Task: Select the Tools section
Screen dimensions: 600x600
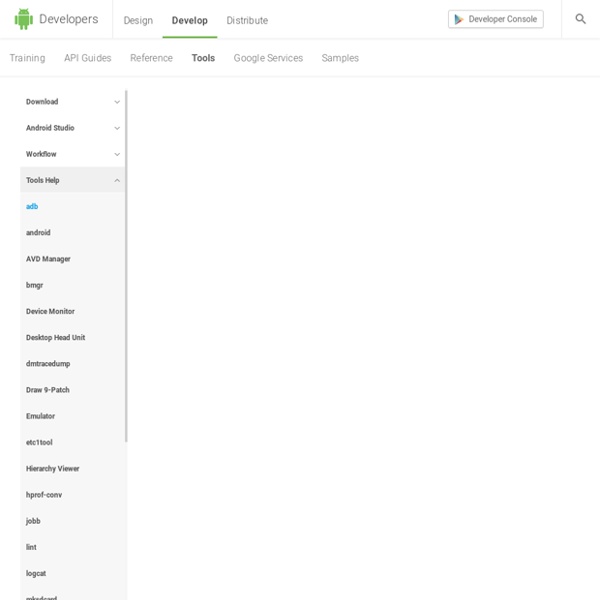Action: coord(203,58)
